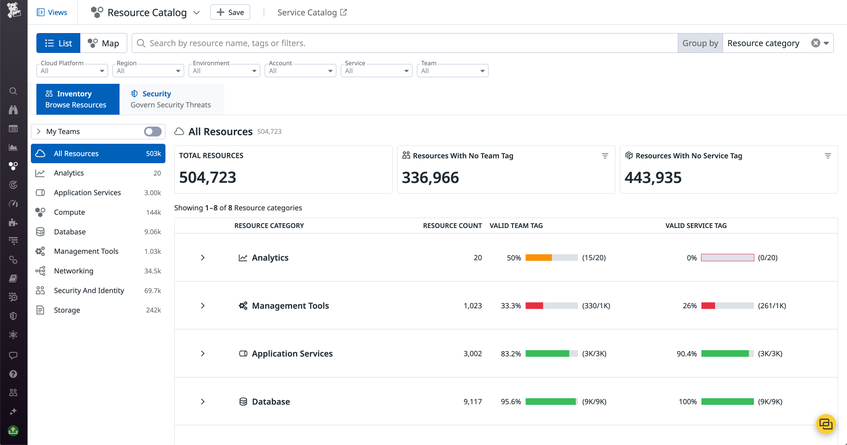The image size is (847, 445).
Task: Open search via the sidebar magnifier icon
Action: point(13,91)
